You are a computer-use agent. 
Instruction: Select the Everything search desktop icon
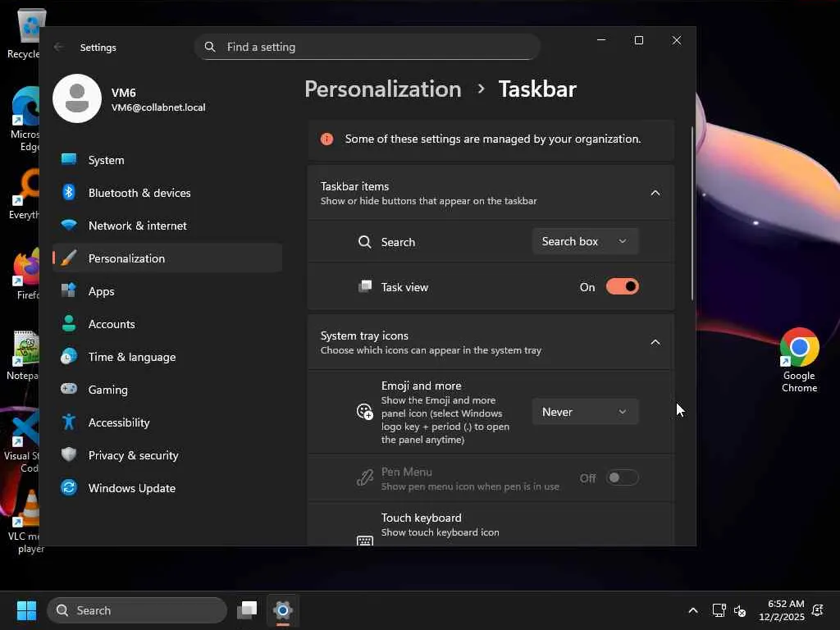[x=25, y=194]
